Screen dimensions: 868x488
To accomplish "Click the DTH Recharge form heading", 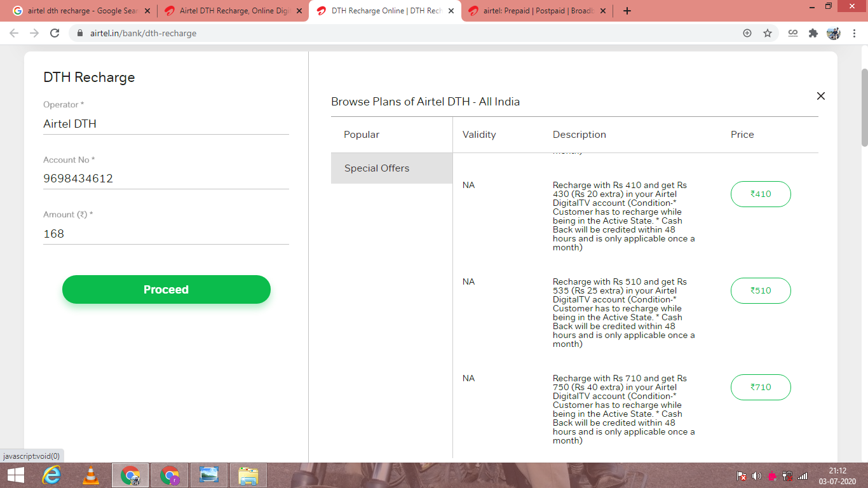I will click(89, 78).
